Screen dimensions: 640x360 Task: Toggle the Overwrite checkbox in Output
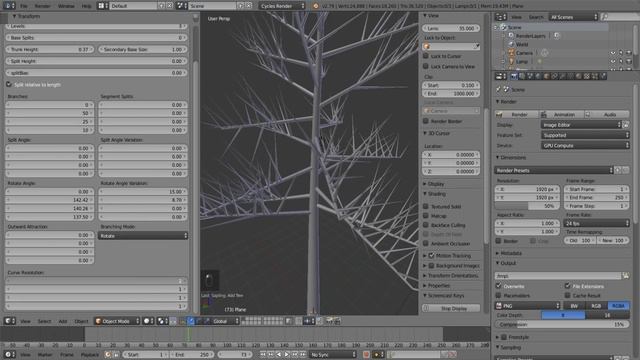(499, 286)
